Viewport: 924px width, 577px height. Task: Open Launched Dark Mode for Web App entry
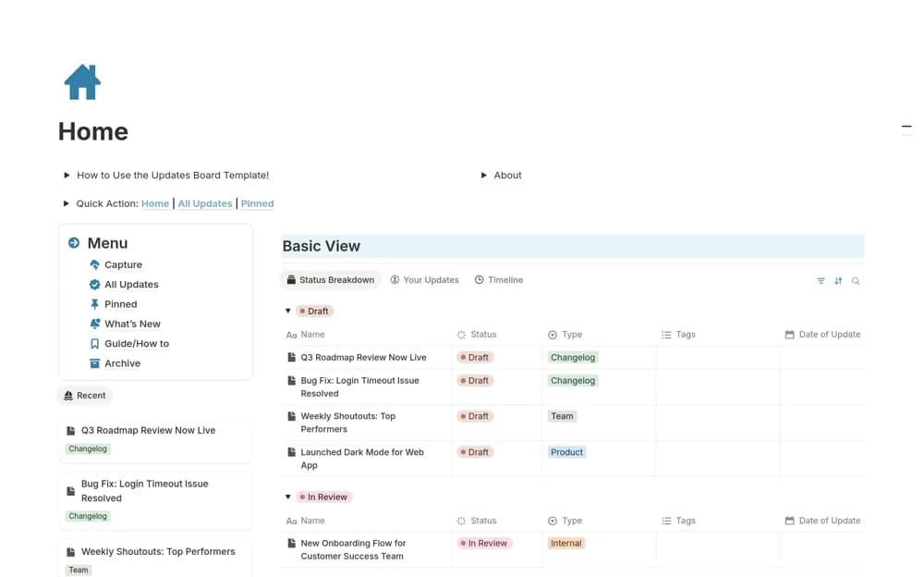[362, 459]
